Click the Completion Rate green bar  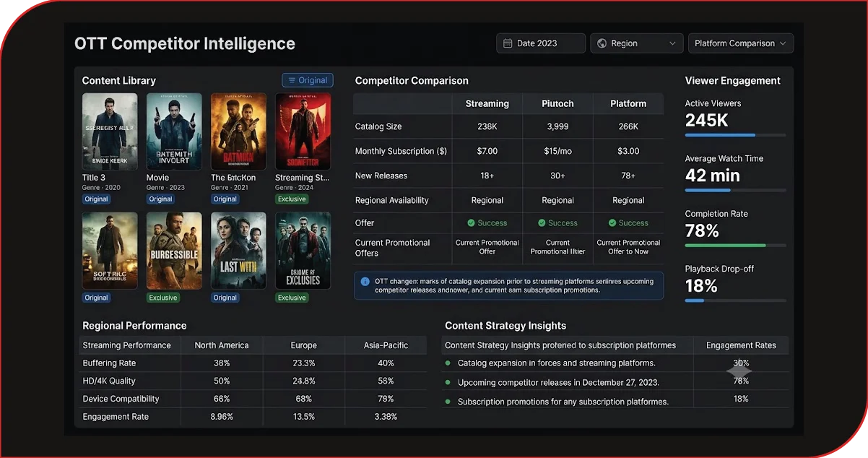[725, 246]
